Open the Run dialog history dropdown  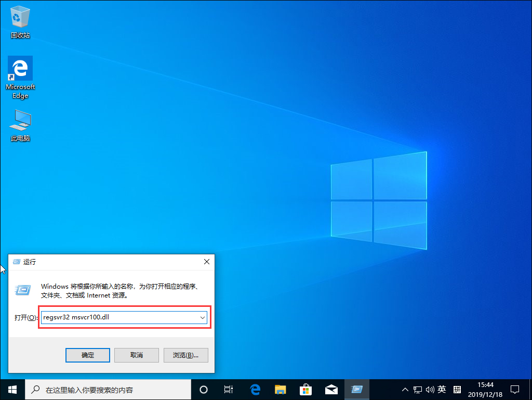tap(203, 317)
